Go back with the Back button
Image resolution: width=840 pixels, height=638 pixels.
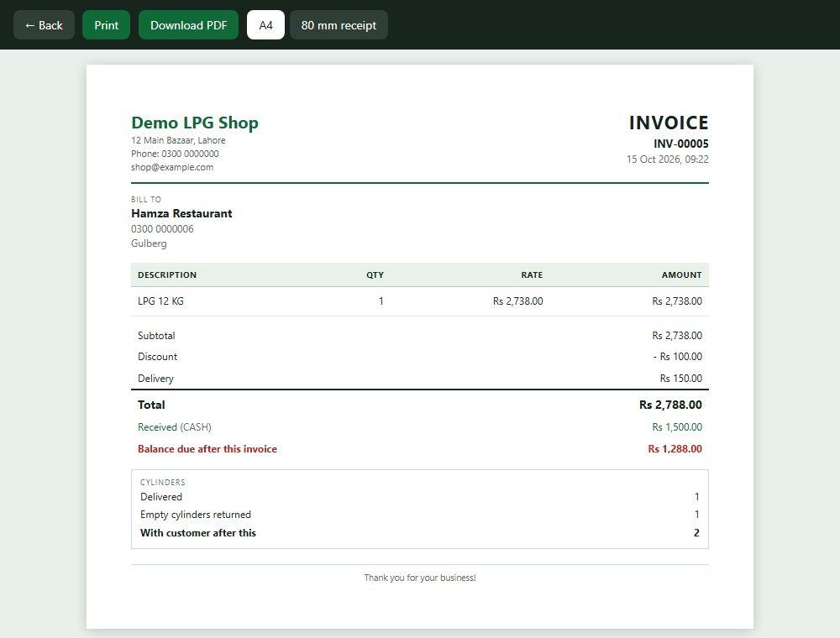pos(44,25)
